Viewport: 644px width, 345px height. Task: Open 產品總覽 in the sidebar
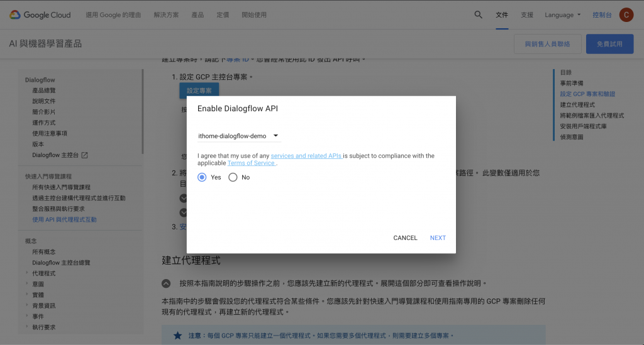point(44,90)
